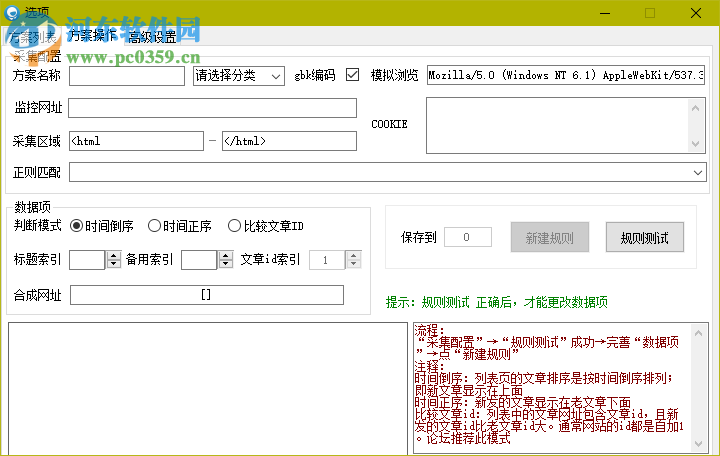
Task: Click the 保存到 value field
Action: click(x=467, y=237)
